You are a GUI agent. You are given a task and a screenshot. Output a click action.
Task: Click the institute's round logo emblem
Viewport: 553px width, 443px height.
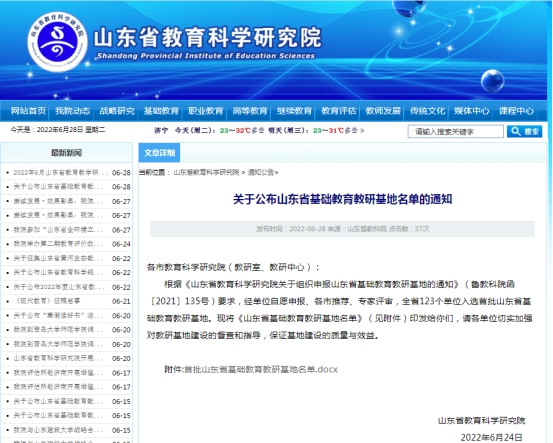point(57,42)
